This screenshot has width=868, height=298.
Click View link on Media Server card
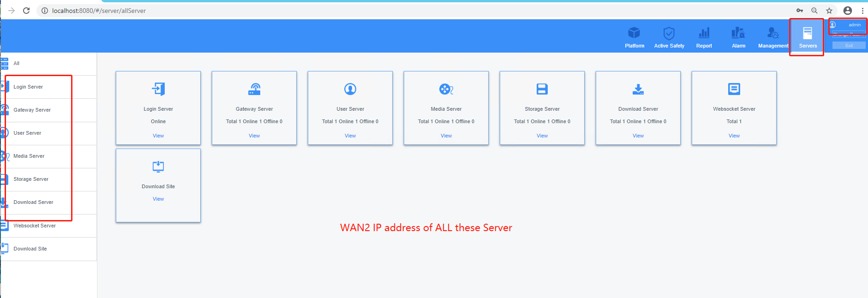tap(446, 136)
